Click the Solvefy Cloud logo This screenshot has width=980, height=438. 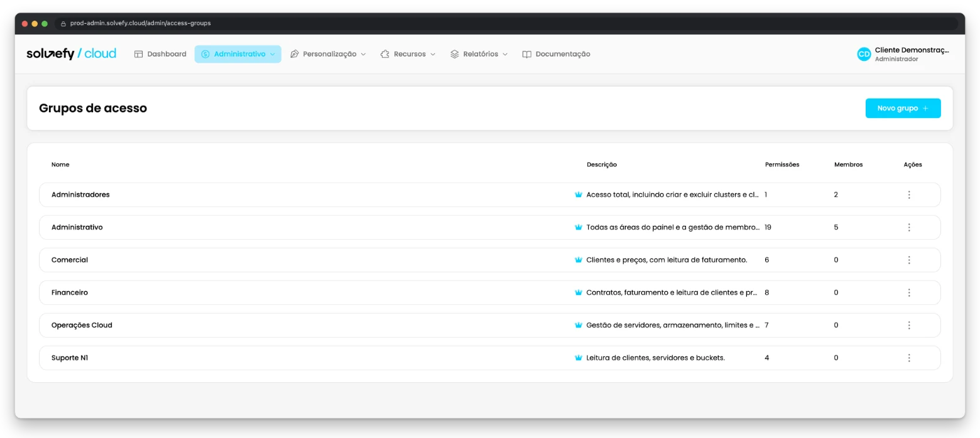tap(71, 54)
